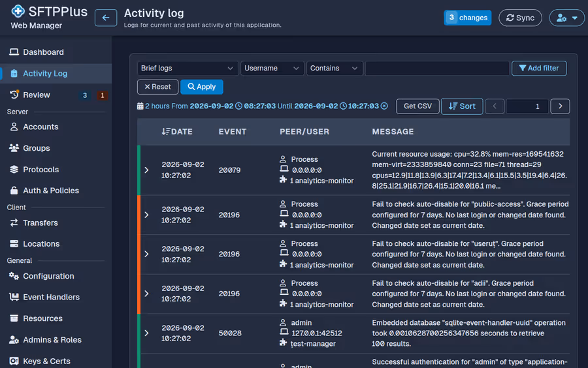Viewport: 588px width, 368px height.
Task: Click the Transfers arrows icon
Action: (x=14, y=222)
